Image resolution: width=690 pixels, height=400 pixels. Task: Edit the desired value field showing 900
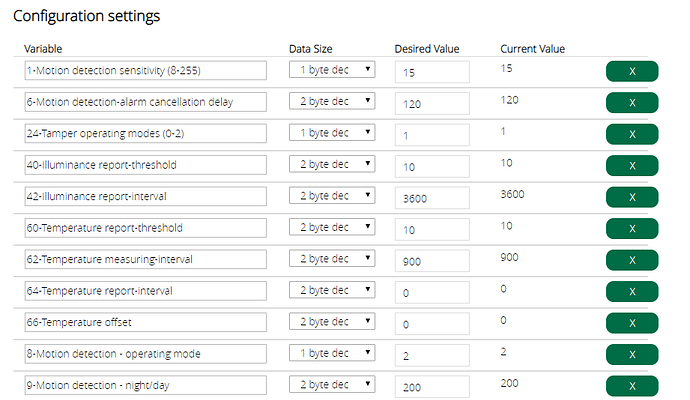point(432,261)
